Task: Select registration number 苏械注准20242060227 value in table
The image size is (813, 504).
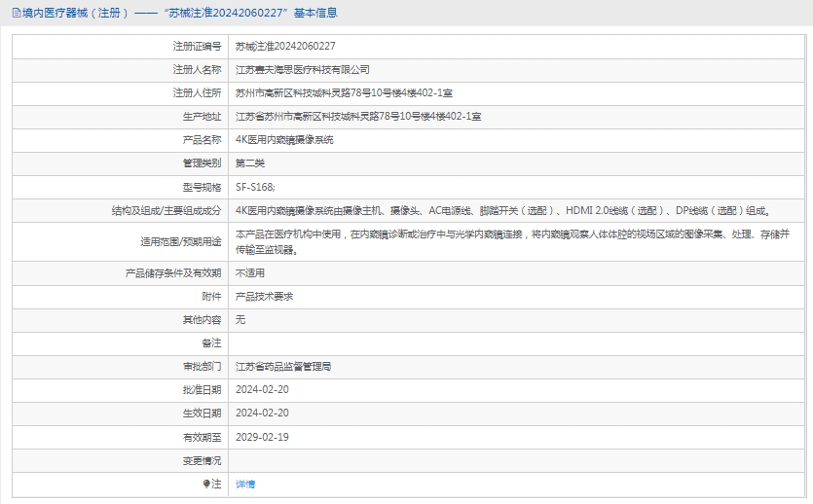Action: pyautogui.click(x=285, y=46)
